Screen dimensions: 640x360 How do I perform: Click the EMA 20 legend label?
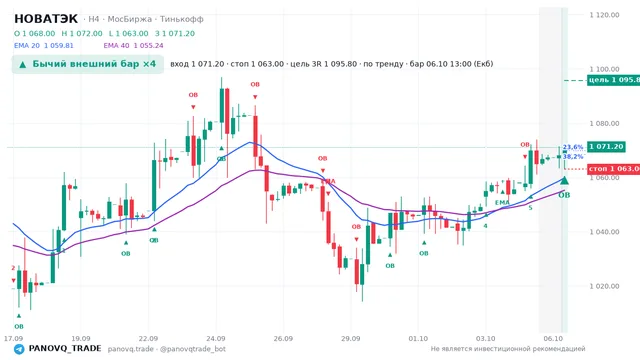click(x=27, y=46)
